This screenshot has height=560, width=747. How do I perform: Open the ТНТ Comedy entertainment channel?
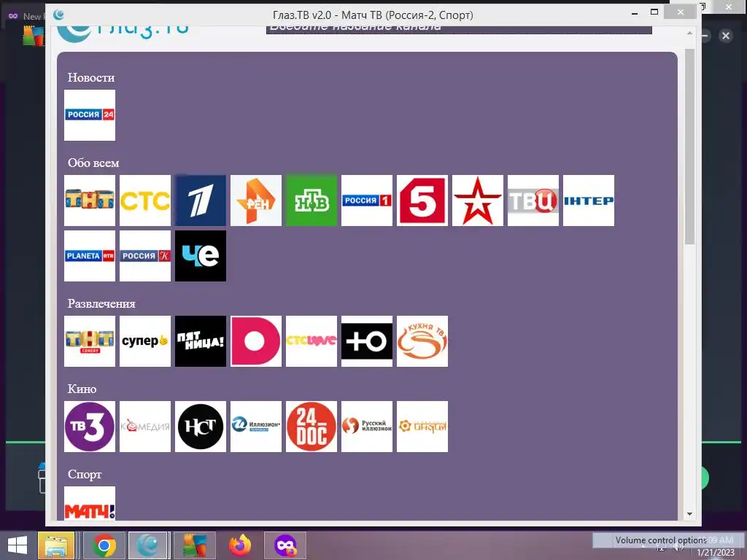(x=90, y=341)
